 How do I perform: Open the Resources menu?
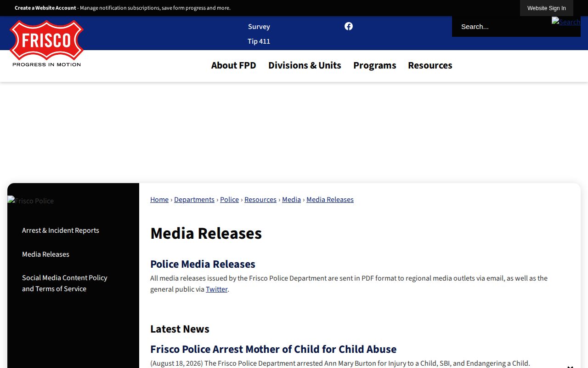(x=430, y=65)
